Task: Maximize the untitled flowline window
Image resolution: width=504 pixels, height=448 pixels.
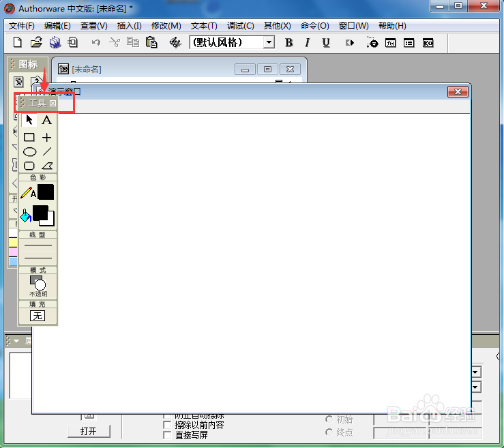Action: pos(267,70)
